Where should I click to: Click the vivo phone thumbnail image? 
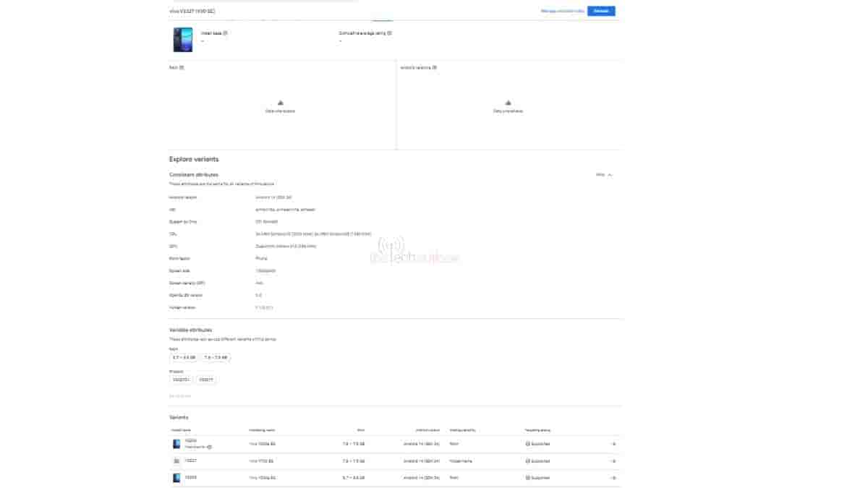coord(183,39)
